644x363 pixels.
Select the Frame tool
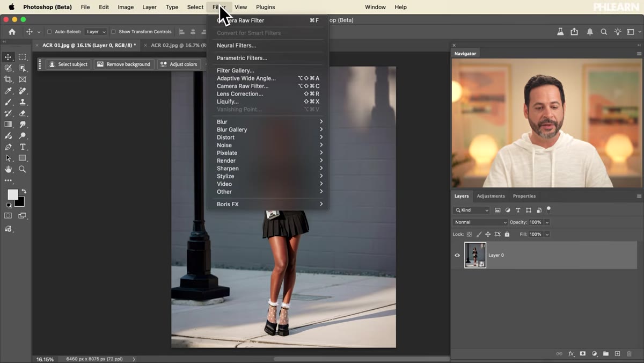click(23, 79)
